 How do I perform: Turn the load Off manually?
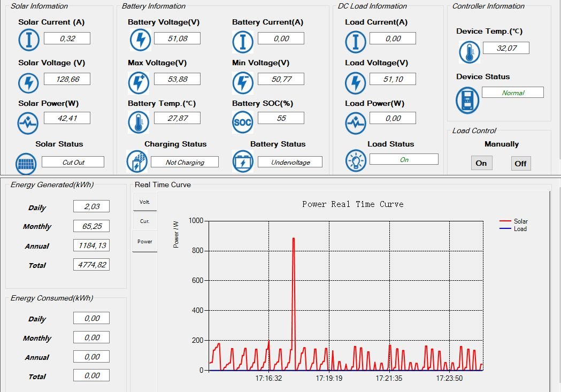[x=520, y=164]
